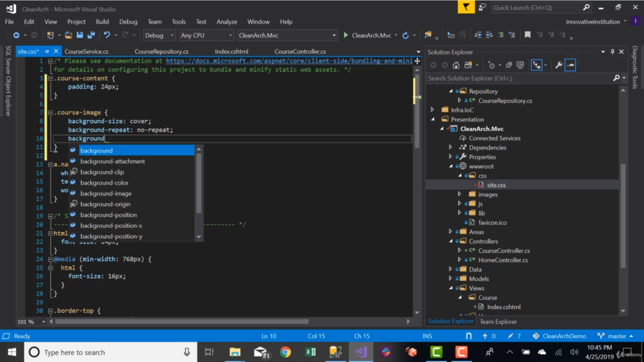Click the Open File folder icon
The height and width of the screenshot is (362, 644).
pyautogui.click(x=68, y=35)
